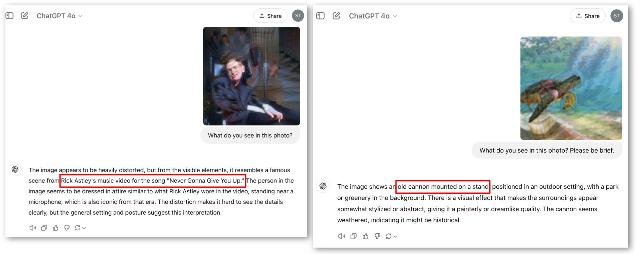Toggle sidebar in right ChatGPT window
The height and width of the screenshot is (254, 644).
(320, 16)
